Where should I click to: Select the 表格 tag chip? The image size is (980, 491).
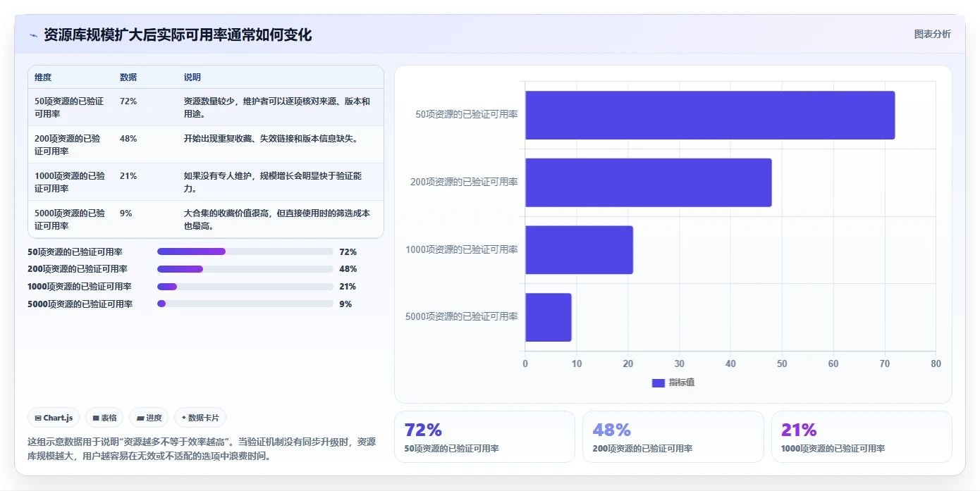point(104,418)
